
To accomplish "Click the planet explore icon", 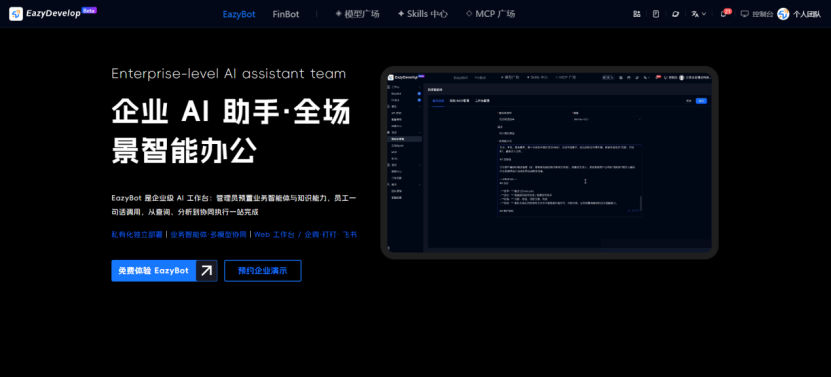I will click(x=675, y=14).
